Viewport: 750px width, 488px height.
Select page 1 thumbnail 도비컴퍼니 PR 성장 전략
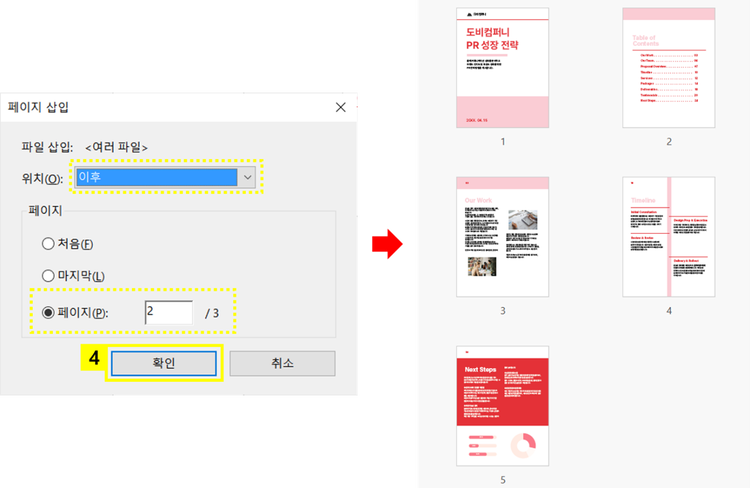pyautogui.click(x=502, y=67)
